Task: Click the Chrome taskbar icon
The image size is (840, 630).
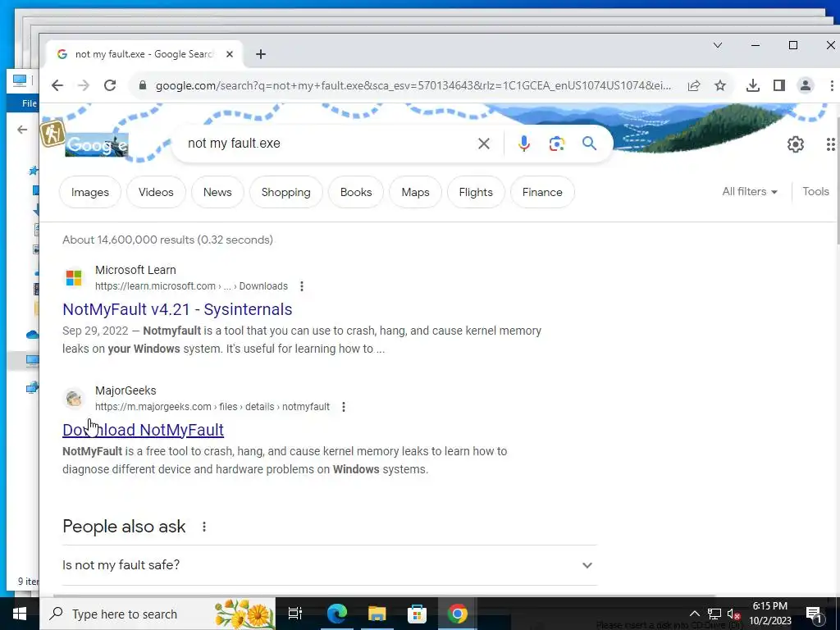Action: click(x=458, y=614)
